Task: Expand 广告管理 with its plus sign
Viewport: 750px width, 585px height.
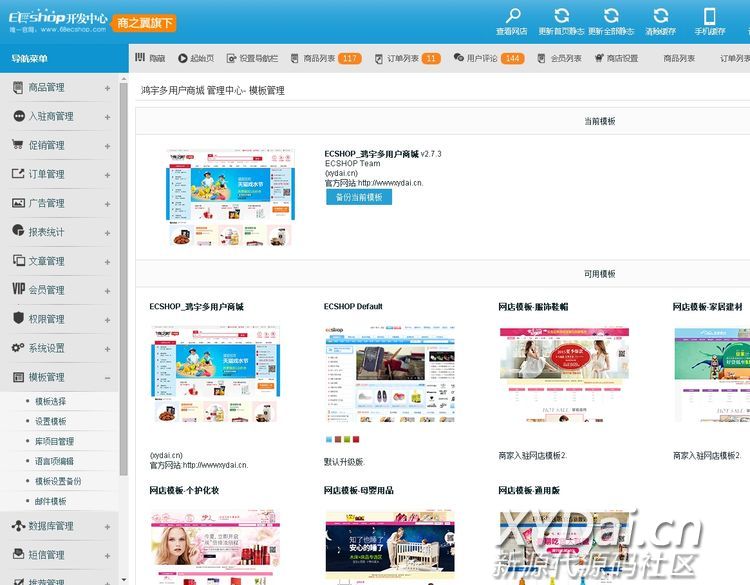Action: click(108, 204)
